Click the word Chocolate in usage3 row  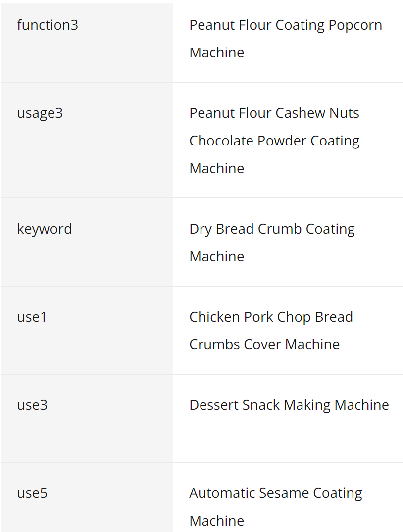pos(221,141)
